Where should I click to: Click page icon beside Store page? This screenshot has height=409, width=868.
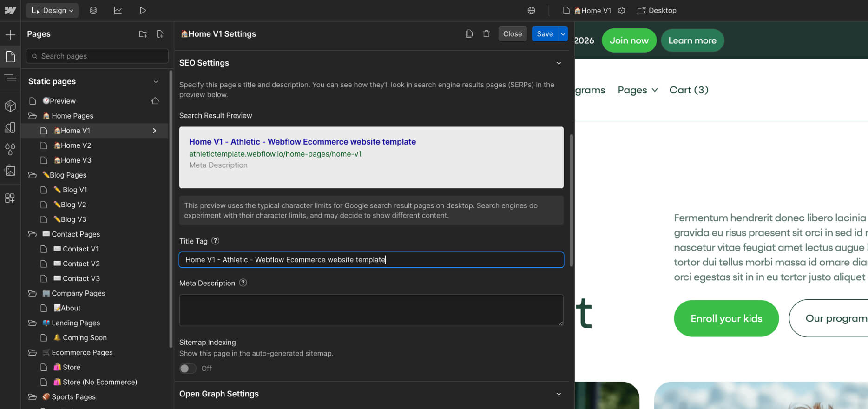[x=44, y=367]
